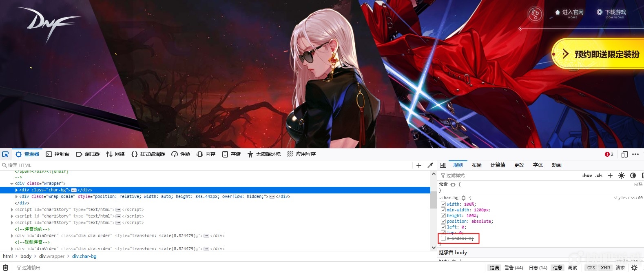The image size is (644, 273).
Task: Uncheck the width: 100% declaration
Action: point(443,204)
